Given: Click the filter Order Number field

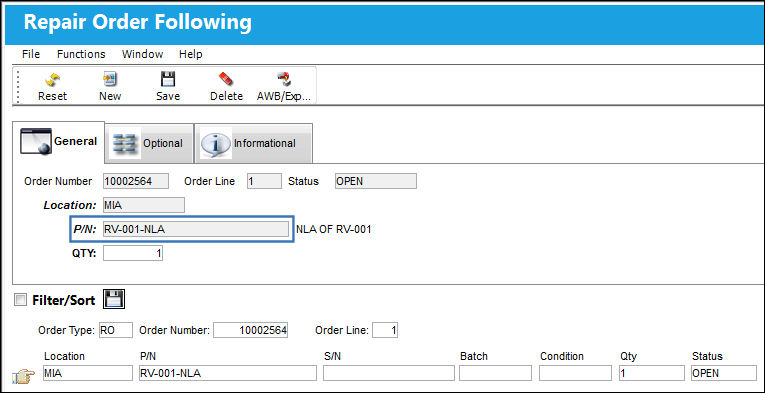Looking at the screenshot, I should (250, 331).
